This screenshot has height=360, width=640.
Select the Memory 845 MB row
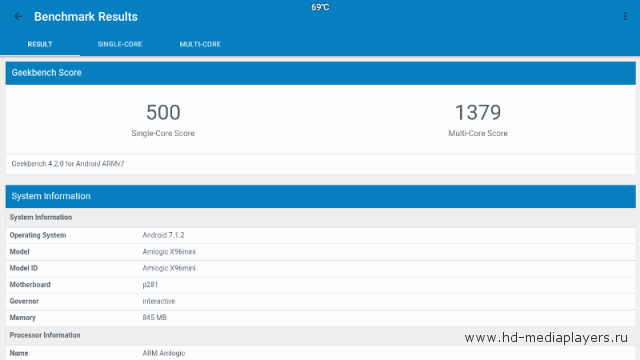320,318
